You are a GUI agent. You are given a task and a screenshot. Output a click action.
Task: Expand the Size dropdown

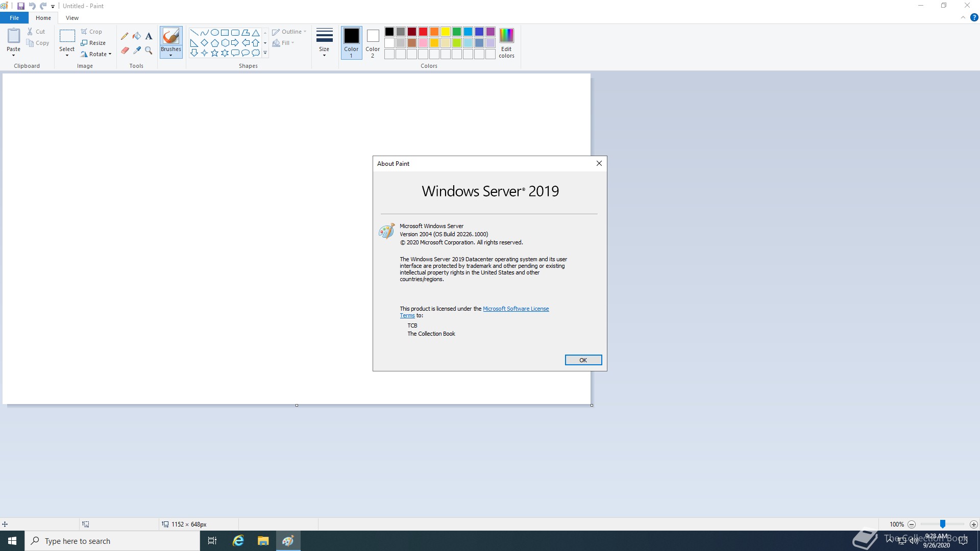(x=324, y=42)
